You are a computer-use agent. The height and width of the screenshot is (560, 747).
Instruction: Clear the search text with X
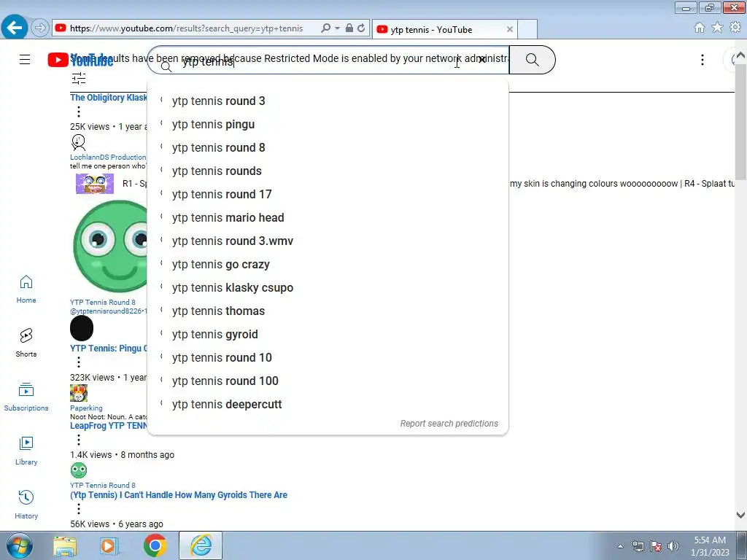[x=482, y=60]
